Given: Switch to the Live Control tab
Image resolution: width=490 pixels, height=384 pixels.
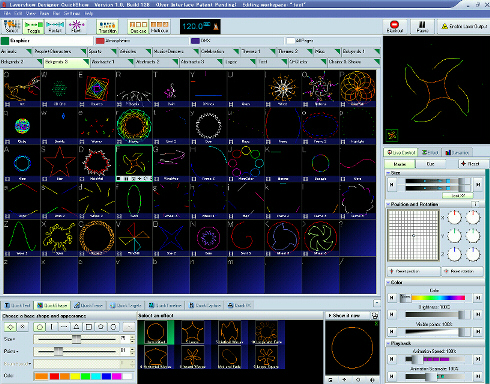Looking at the screenshot, I should click(401, 153).
